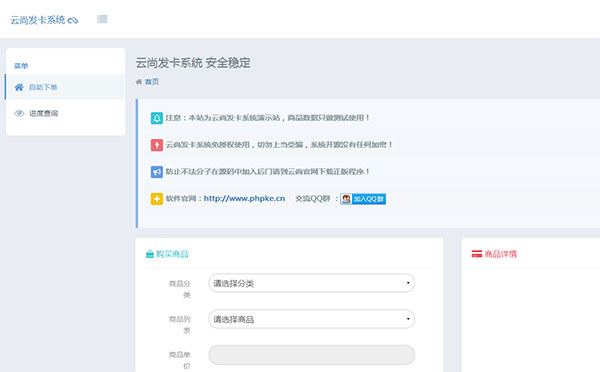
Task: Click the 云尚发卡系统 安全稳定 page heading
Action: (193, 63)
